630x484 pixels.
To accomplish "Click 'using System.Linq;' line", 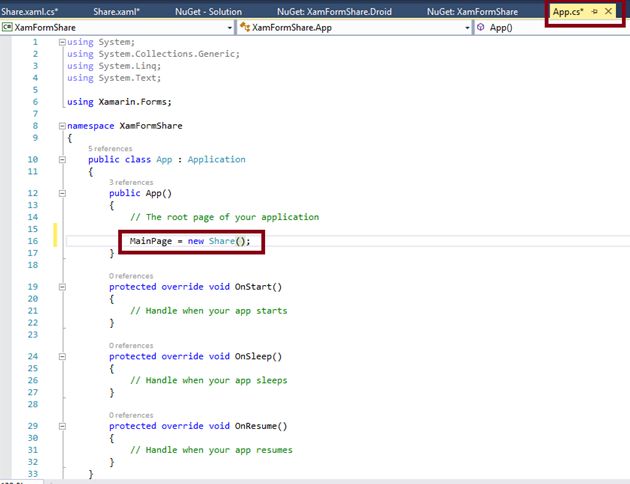I will point(114,66).
